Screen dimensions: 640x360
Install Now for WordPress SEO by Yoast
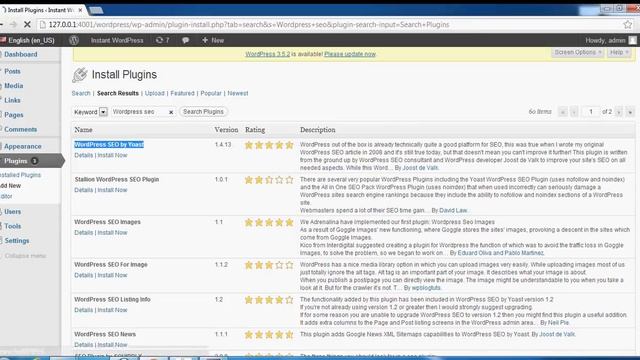click(112, 155)
